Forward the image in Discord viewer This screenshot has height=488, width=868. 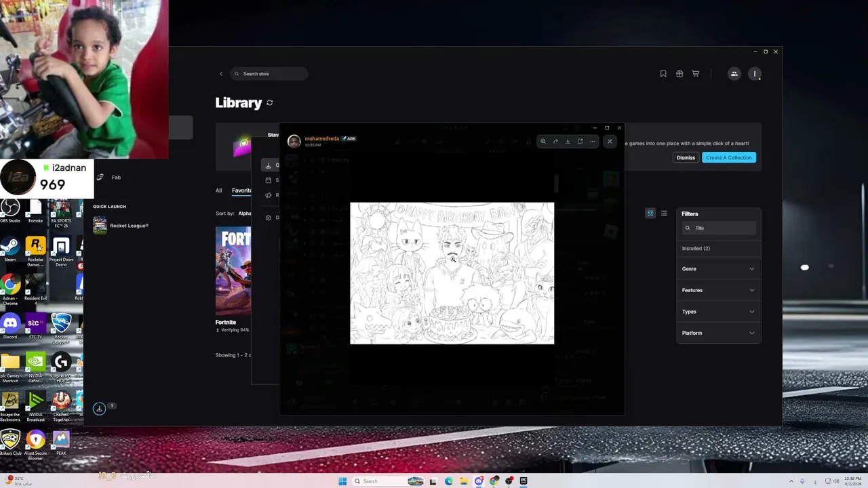pos(555,142)
